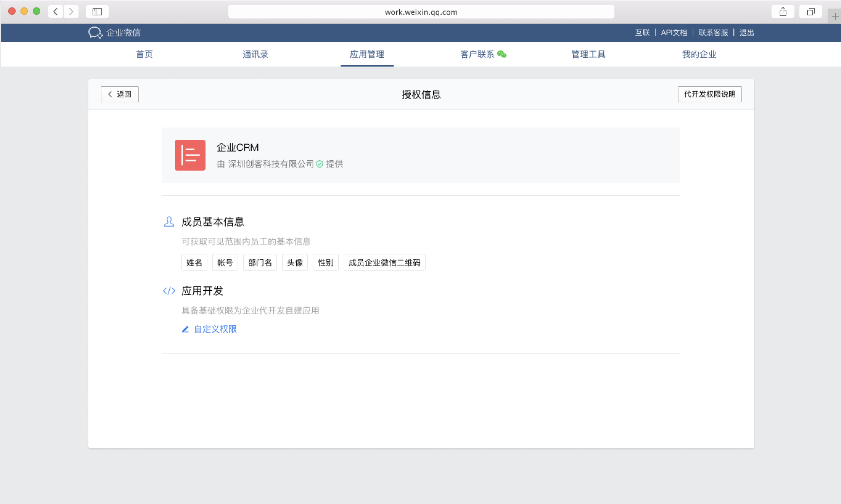Click the 企业微信 logo icon

95,32
